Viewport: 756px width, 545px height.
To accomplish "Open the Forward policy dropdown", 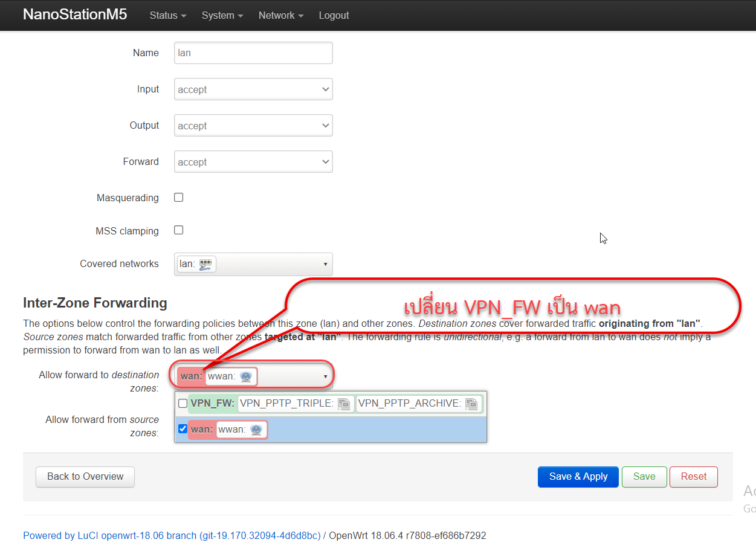I will tap(253, 162).
